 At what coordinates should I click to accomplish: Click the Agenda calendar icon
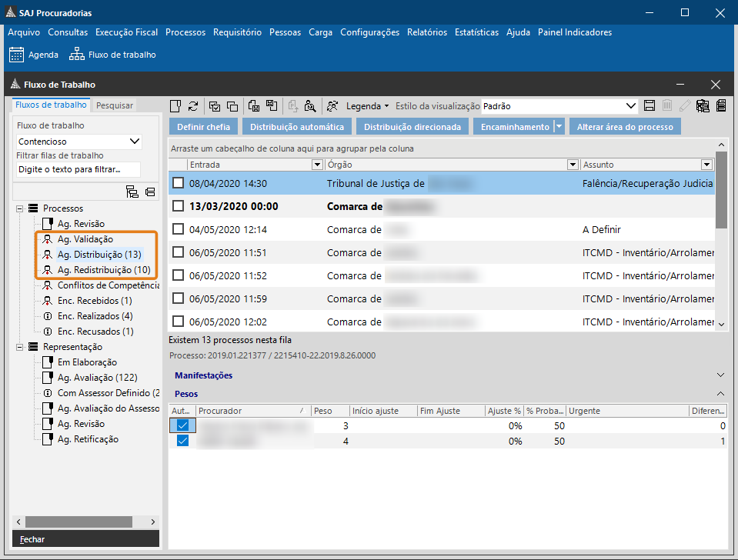(17, 55)
